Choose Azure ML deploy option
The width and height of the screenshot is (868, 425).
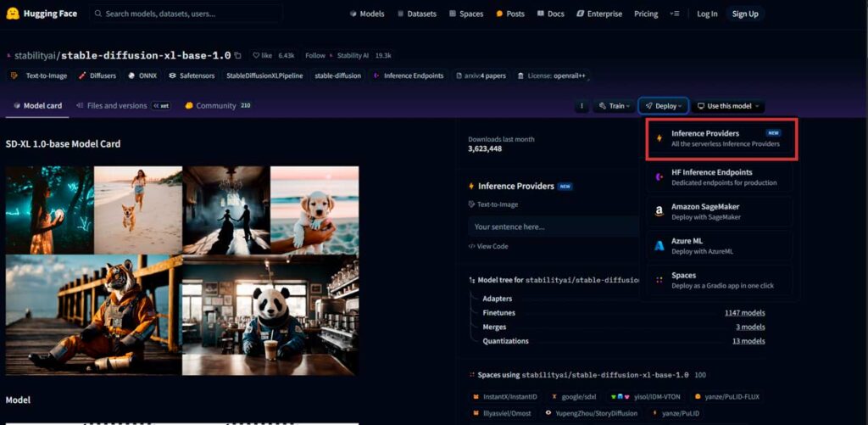(720, 245)
